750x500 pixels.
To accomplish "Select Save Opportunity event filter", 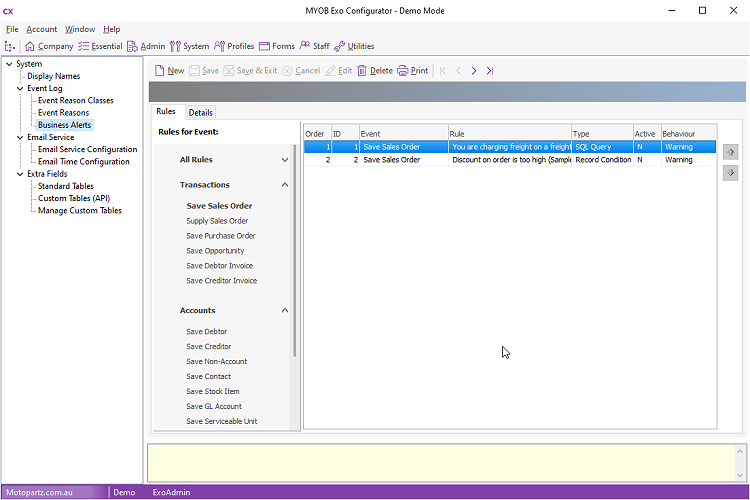I will [x=215, y=251].
